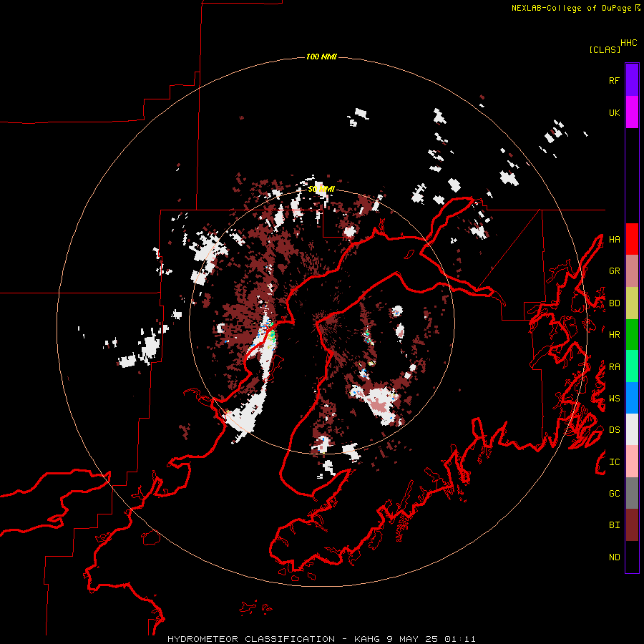Click the BD legend label
Screen dimensions: 644x644
coord(614,303)
